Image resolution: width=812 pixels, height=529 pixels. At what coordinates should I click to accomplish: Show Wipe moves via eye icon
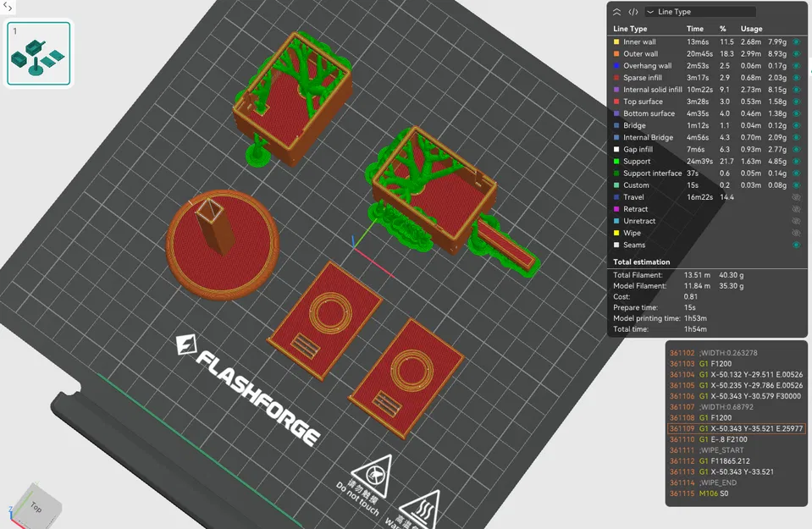point(797,233)
